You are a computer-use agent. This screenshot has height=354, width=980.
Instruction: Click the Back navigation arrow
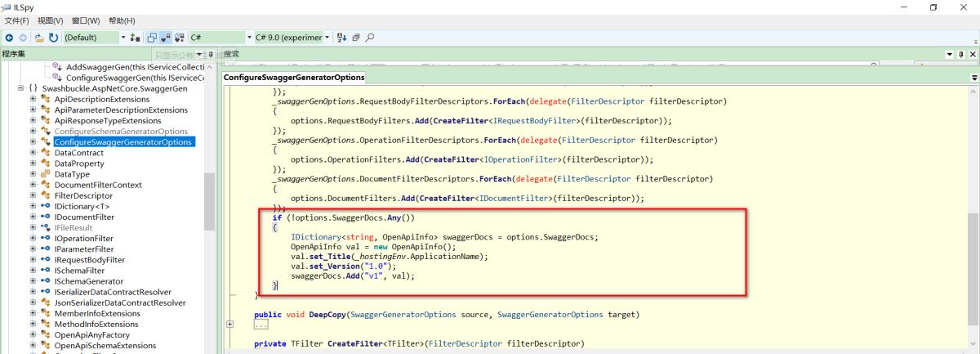10,38
